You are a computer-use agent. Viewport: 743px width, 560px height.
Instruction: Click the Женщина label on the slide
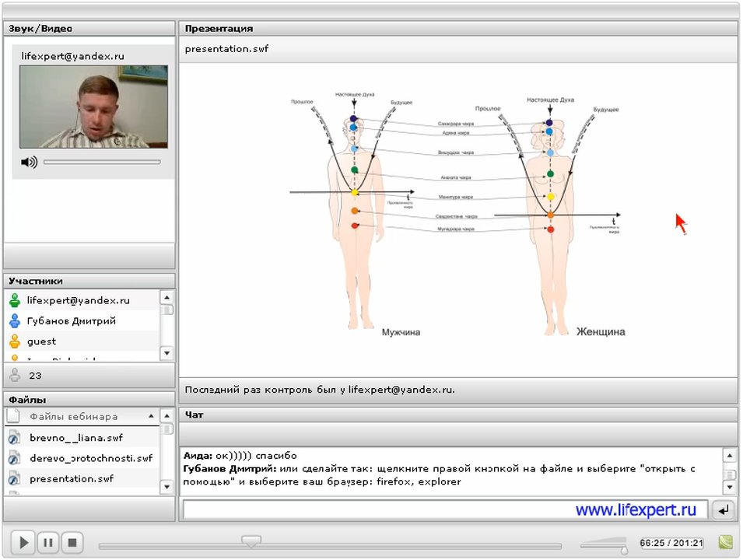[601, 331]
